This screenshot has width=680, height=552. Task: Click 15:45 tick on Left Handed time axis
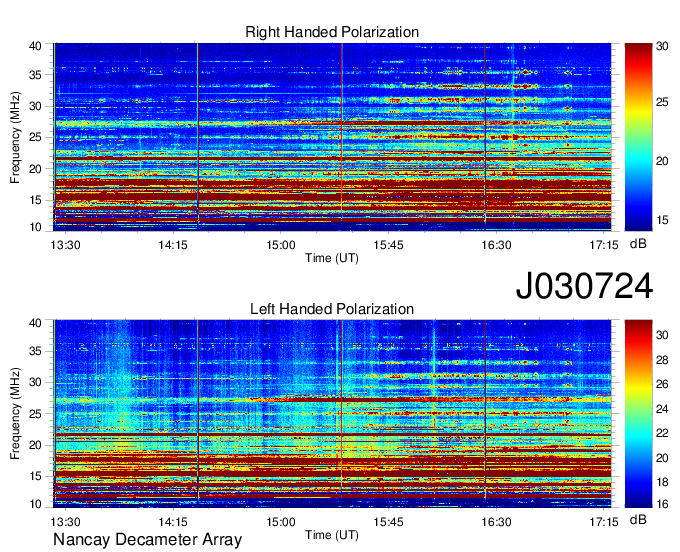point(388,522)
